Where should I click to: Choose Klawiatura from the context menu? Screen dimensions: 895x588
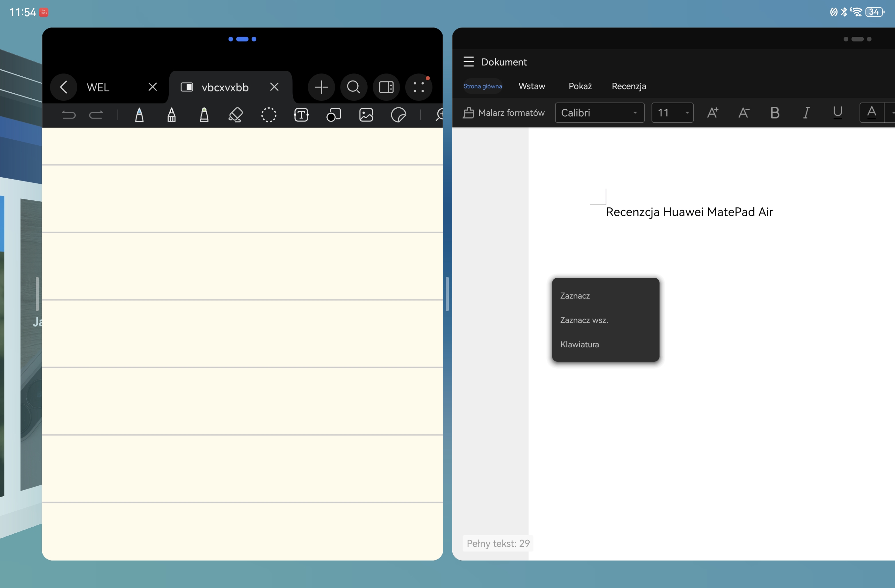[x=605, y=344]
